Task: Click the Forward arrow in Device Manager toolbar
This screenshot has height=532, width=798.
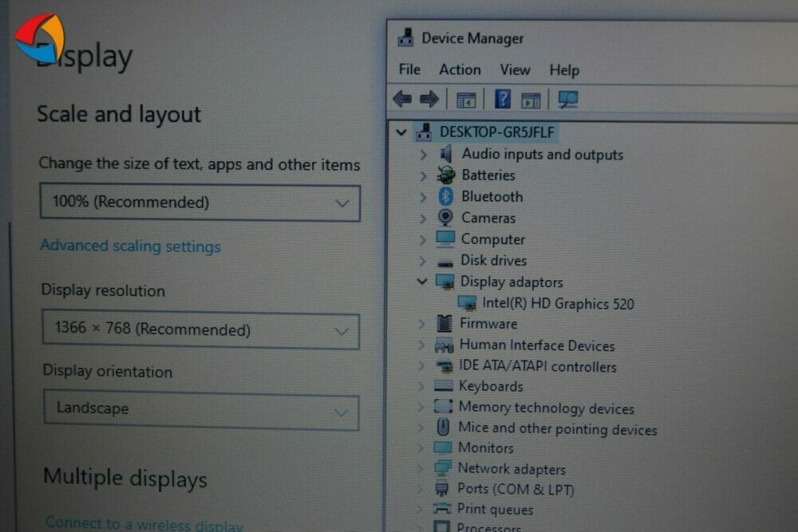Action: click(x=429, y=99)
